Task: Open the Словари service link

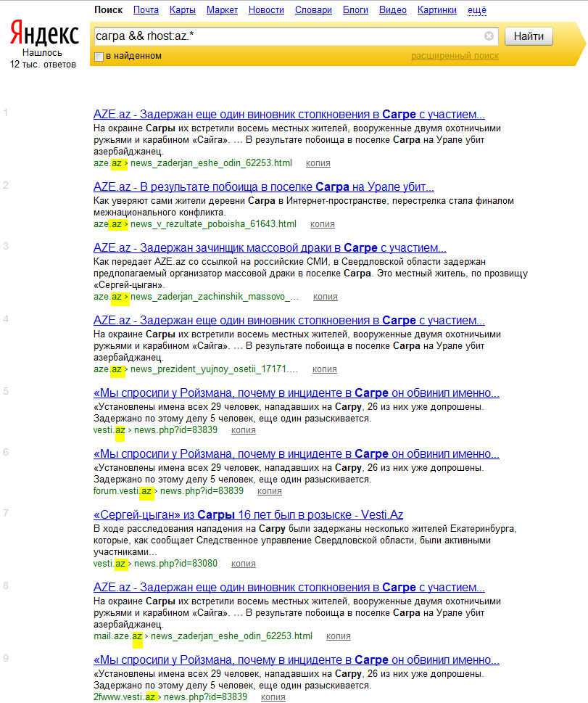Action: [x=313, y=10]
